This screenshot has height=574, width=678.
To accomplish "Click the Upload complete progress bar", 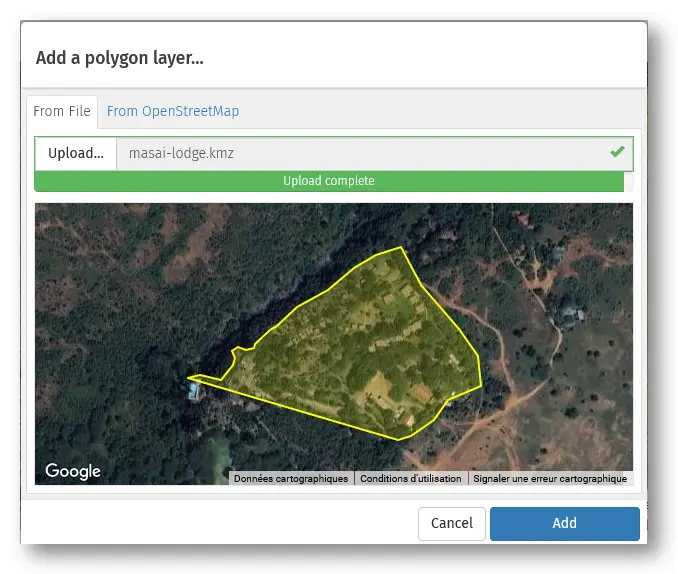I will pos(328,181).
